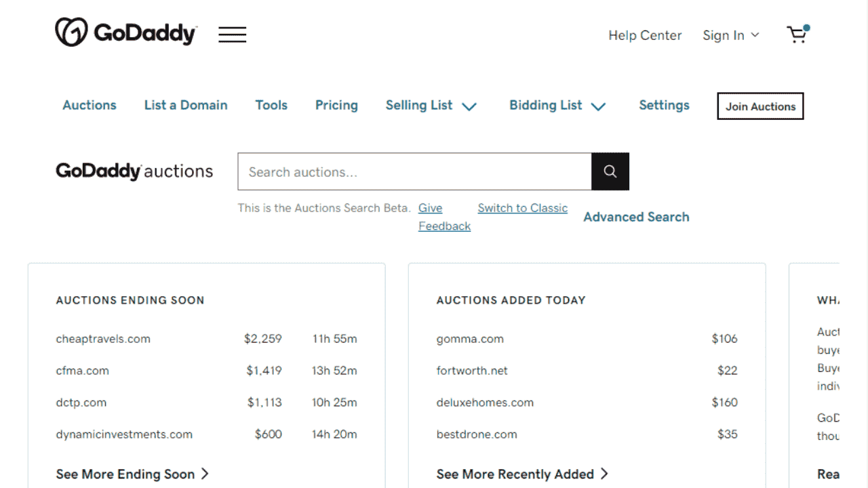Open the cfma.com auction

pos(82,371)
